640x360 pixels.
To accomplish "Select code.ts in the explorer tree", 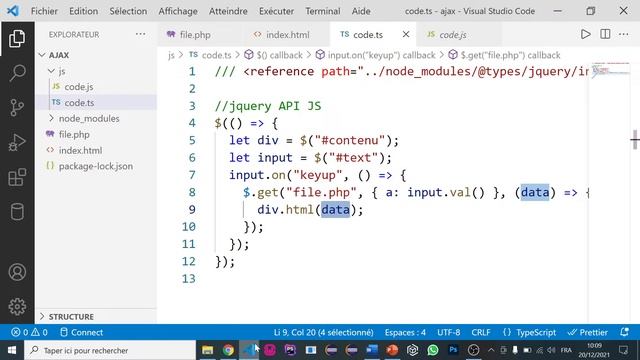I will point(79,102).
